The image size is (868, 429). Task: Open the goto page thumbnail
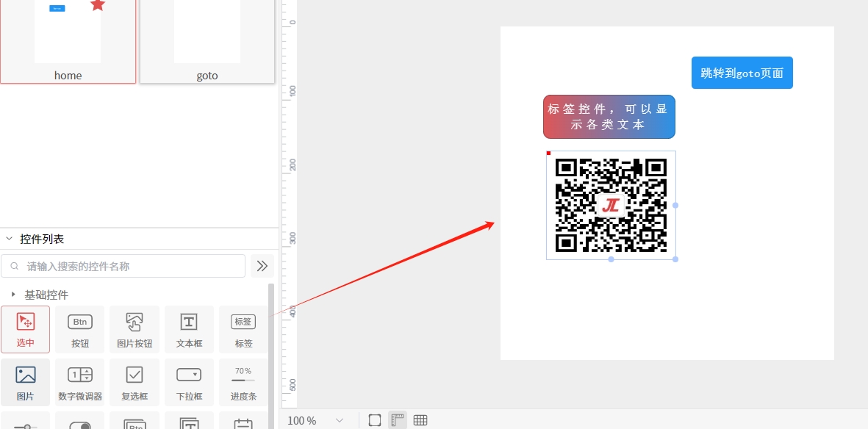(207, 42)
